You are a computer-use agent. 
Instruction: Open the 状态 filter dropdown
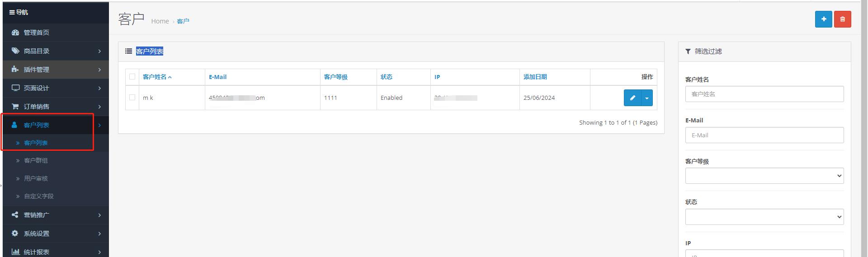click(764, 217)
